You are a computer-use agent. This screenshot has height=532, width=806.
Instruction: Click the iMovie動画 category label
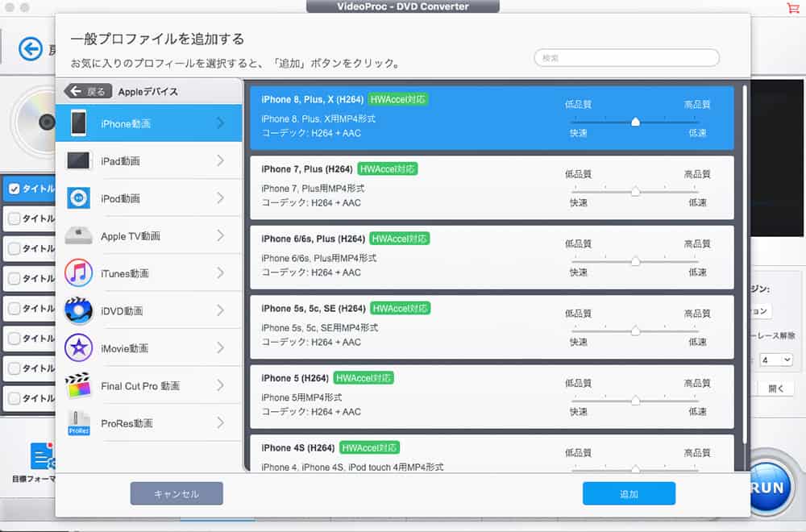[x=124, y=348]
